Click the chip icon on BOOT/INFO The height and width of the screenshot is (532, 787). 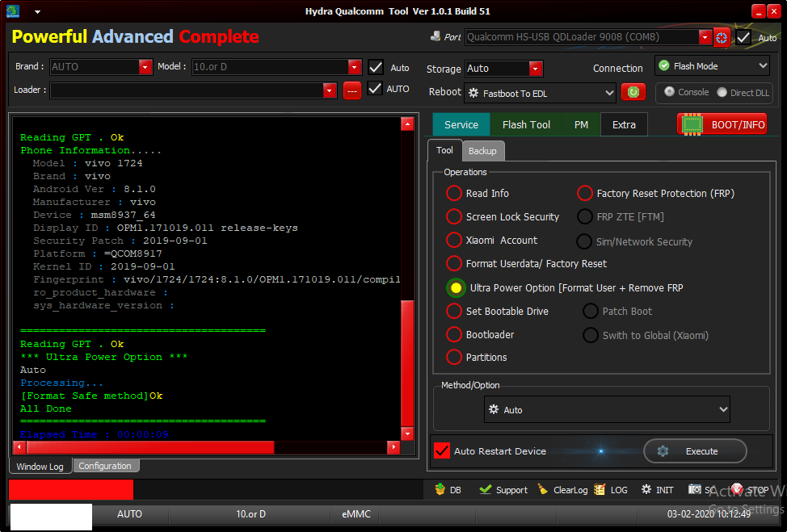692,125
